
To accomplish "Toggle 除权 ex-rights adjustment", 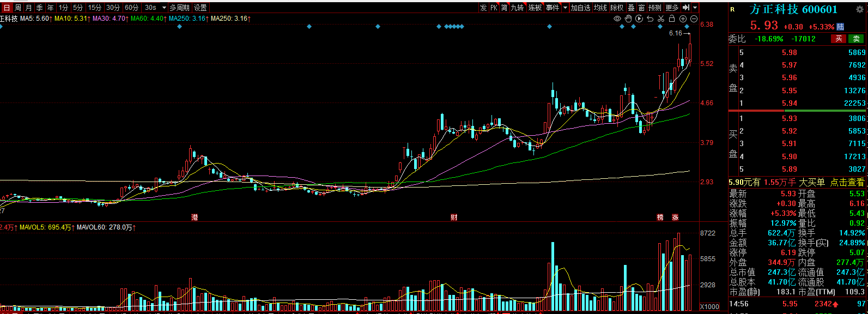I will click(618, 8).
